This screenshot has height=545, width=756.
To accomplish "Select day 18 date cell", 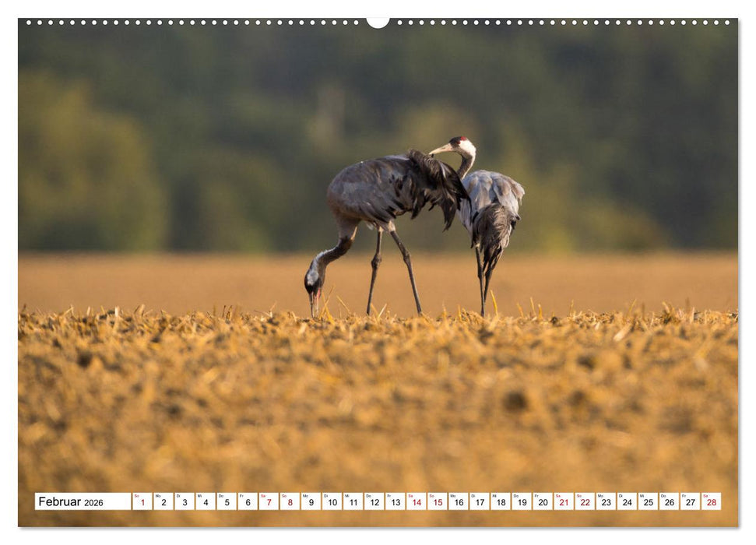I will [500, 502].
